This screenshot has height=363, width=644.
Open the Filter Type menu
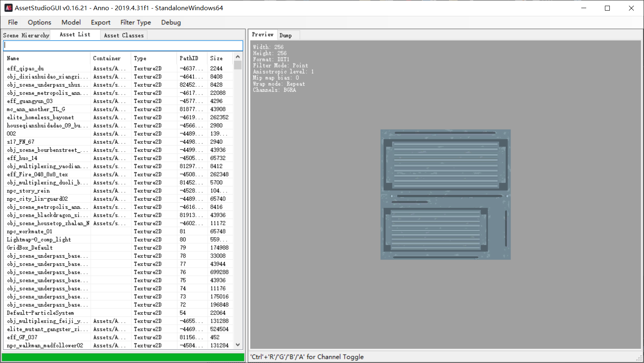tap(136, 22)
